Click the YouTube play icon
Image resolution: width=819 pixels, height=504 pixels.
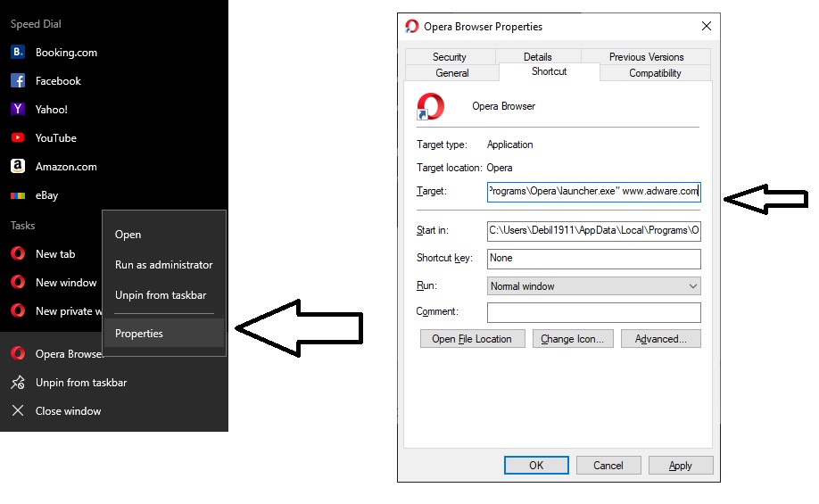point(18,138)
